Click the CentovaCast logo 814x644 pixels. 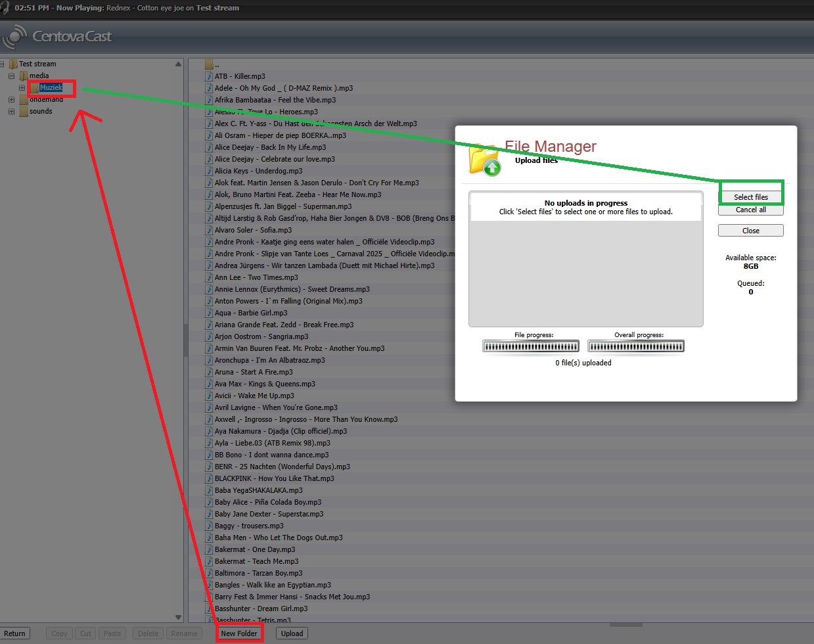pos(58,37)
